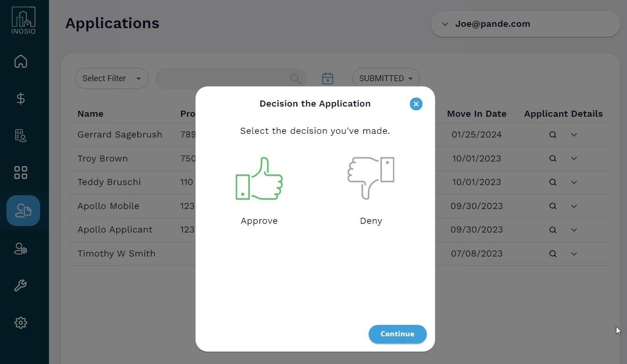Click the 01/25/2024 move in date

coord(476,135)
